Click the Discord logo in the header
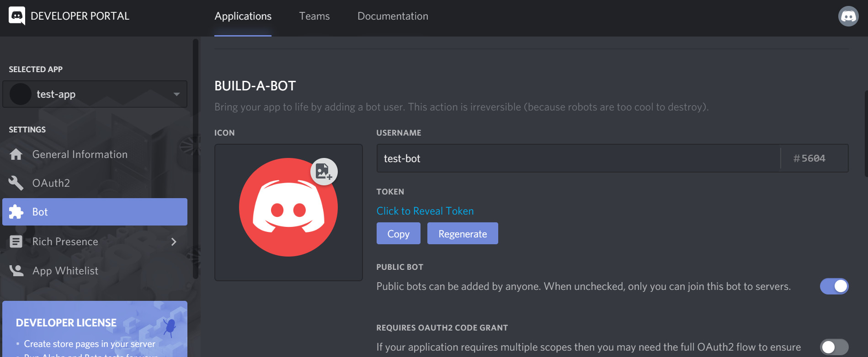The image size is (868, 357). pyautogui.click(x=17, y=16)
